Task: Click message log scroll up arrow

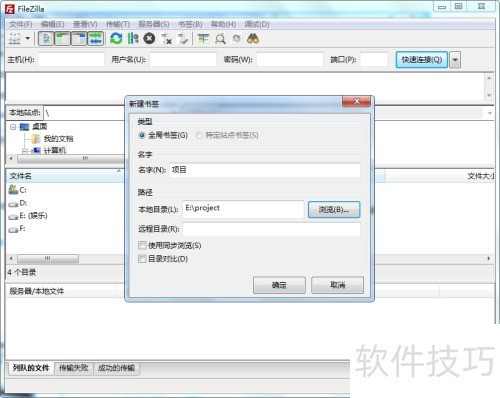Action: tap(489, 78)
